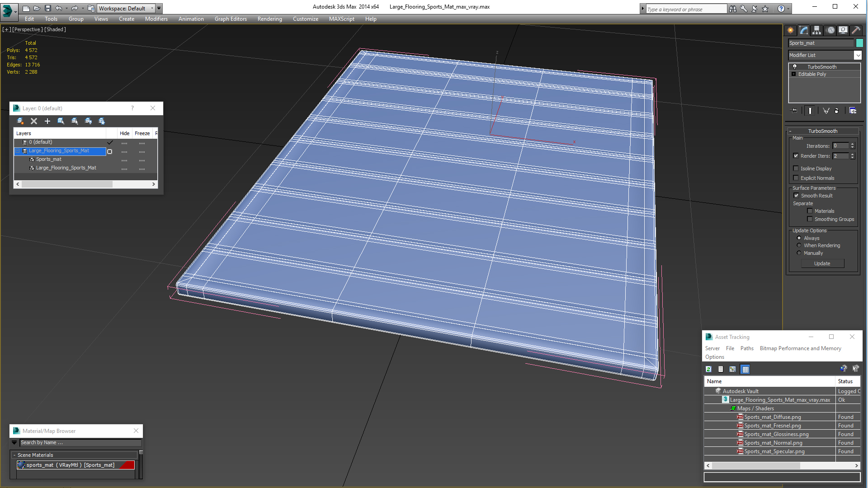Open the Redo history dropdown arrow
The width and height of the screenshot is (868, 488).
(82, 8)
